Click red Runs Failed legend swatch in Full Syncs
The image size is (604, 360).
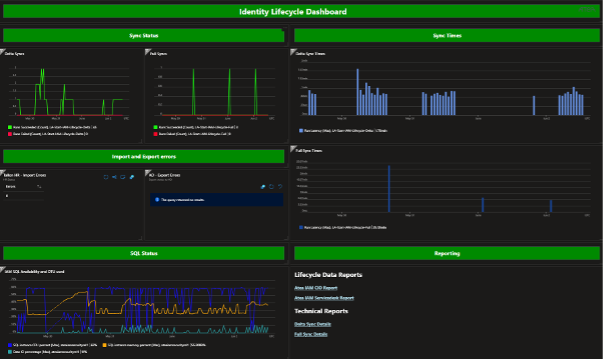pos(155,134)
